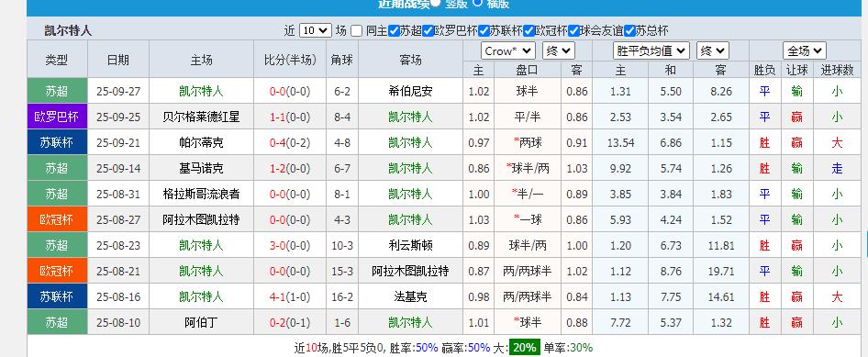Uncheck the 欧冠杯 checkbox

pyautogui.click(x=529, y=31)
